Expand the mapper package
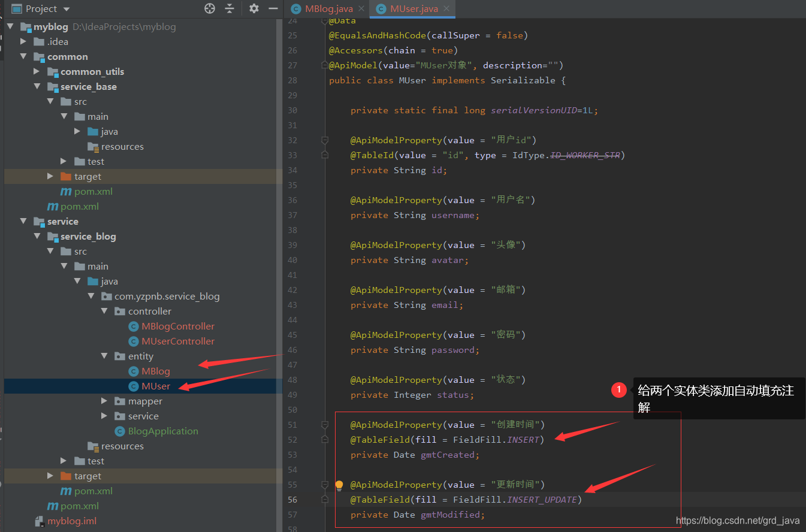This screenshot has width=806, height=532. (x=104, y=401)
